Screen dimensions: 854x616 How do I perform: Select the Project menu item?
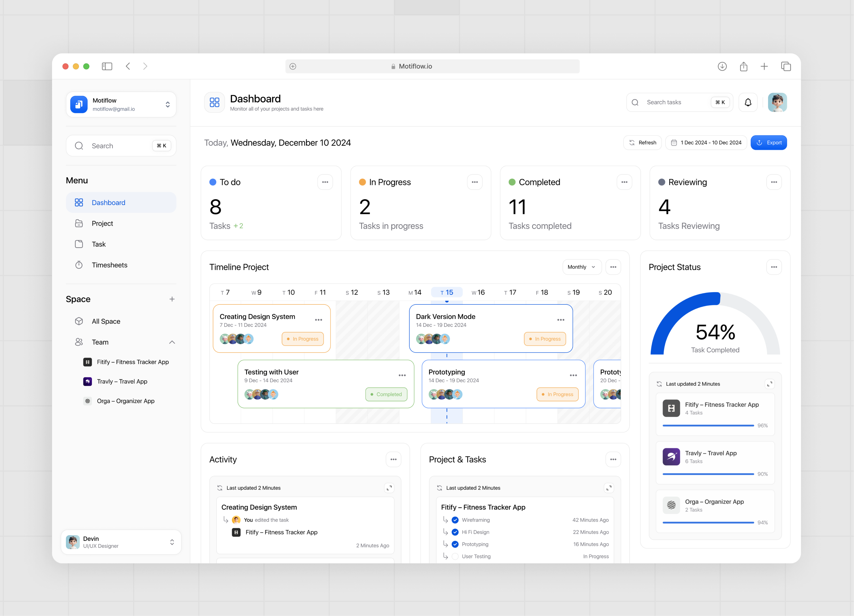pyautogui.click(x=102, y=223)
